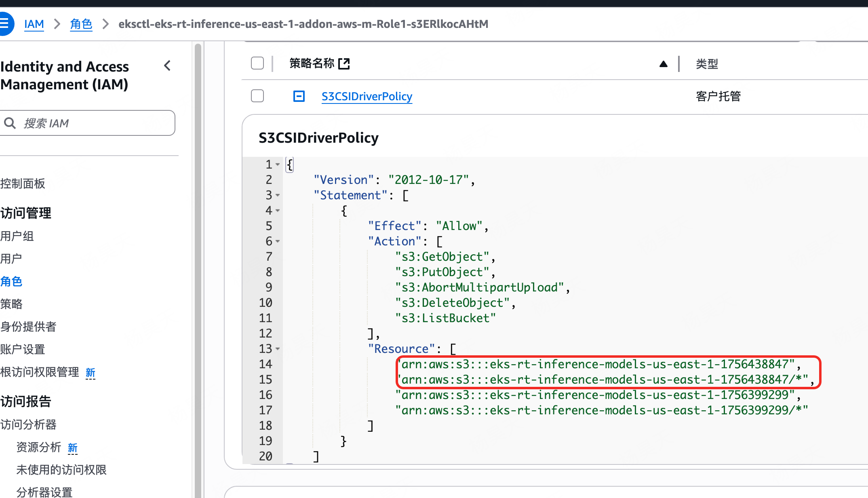Fold the Resource array at line 13

(278, 349)
